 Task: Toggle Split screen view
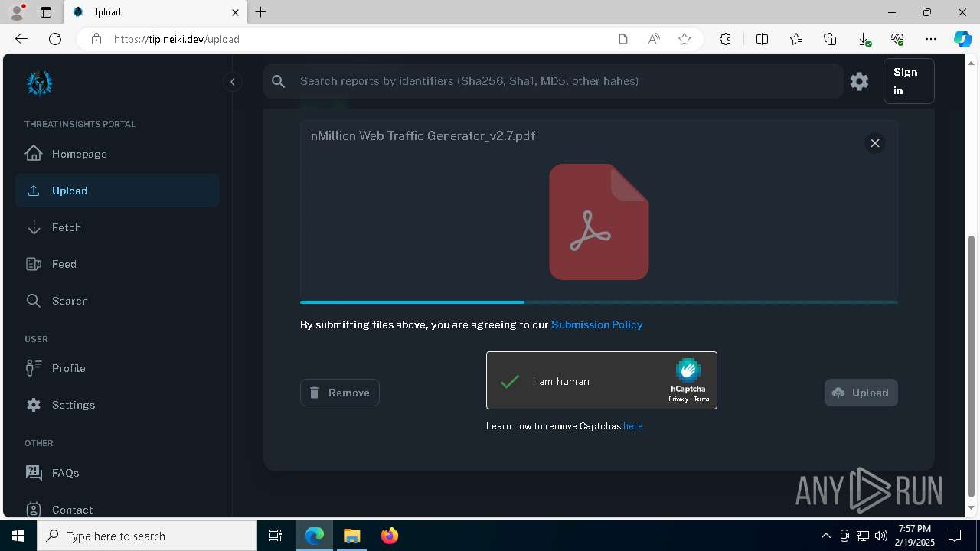[x=762, y=39]
